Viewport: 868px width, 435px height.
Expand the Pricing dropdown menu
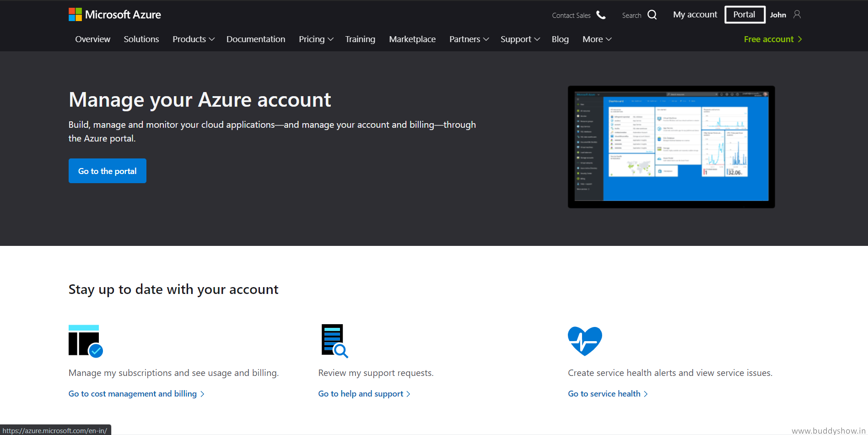tap(316, 39)
